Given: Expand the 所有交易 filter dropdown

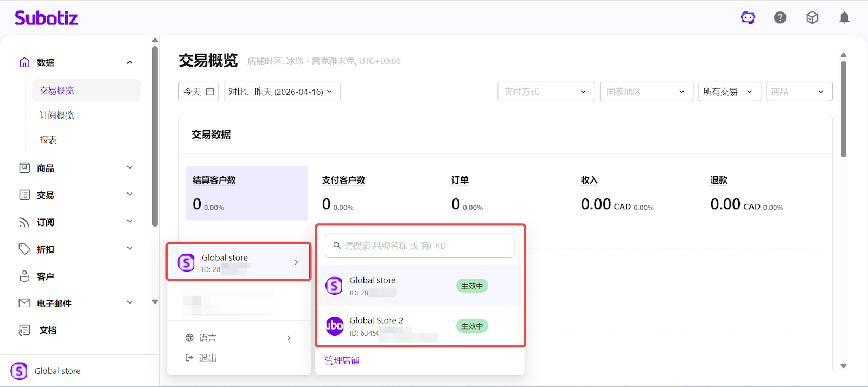Looking at the screenshot, I should [729, 92].
